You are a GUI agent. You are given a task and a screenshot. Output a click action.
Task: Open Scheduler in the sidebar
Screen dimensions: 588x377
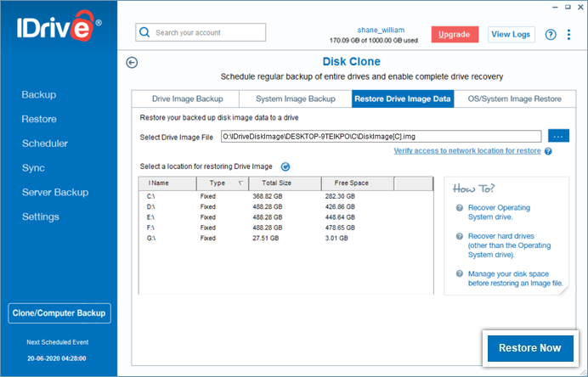(45, 143)
